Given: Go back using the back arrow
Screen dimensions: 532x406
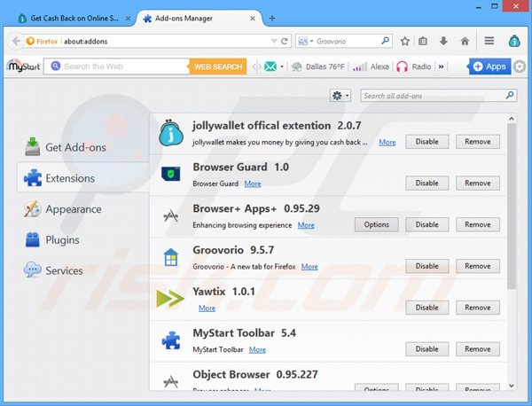Looking at the screenshot, I should point(15,41).
